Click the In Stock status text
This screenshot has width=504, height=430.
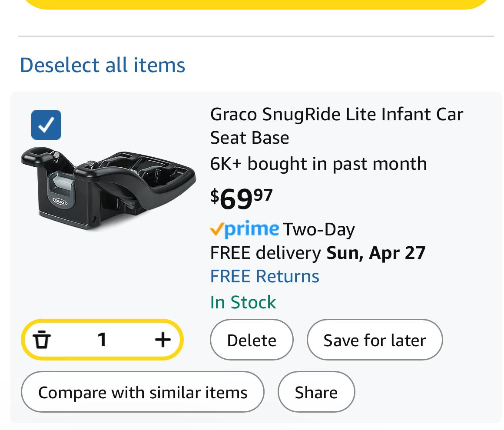243,302
